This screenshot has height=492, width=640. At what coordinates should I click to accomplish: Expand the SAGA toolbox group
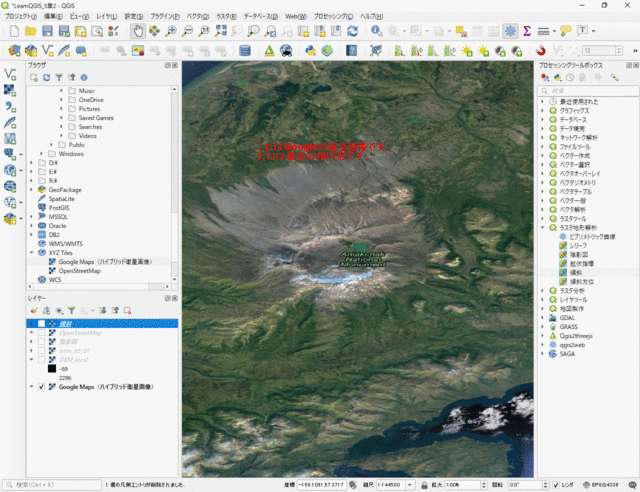[542, 354]
